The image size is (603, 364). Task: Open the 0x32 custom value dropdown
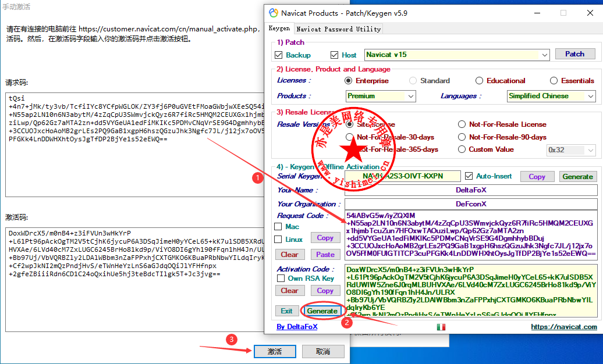click(x=571, y=150)
